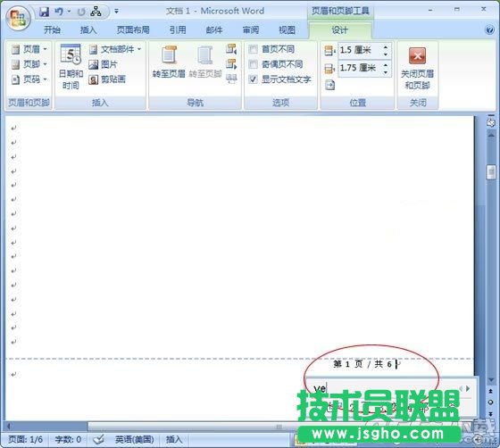Insert 日期和时间 date and time
Screen dimensions: 500x448
click(x=71, y=67)
